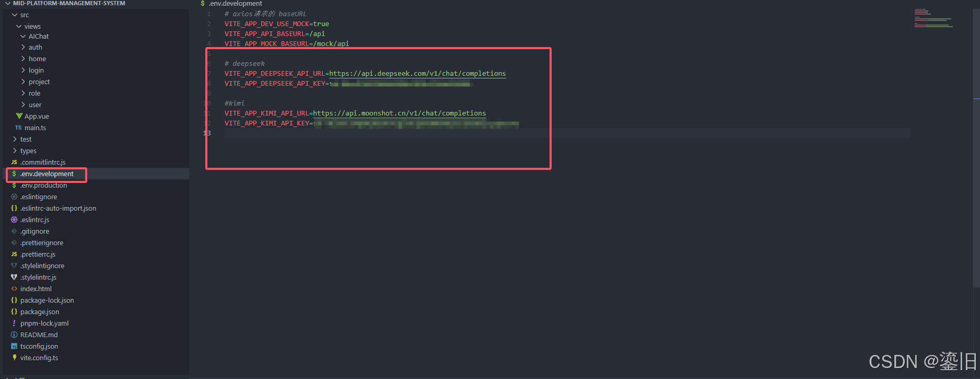Click the VITE_APP_API_BASEURL=/api line
Viewport: 980px width, 379px height.
point(275,34)
